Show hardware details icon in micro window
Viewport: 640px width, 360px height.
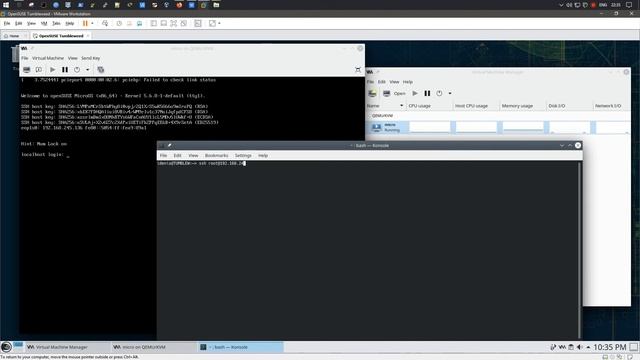39,70
